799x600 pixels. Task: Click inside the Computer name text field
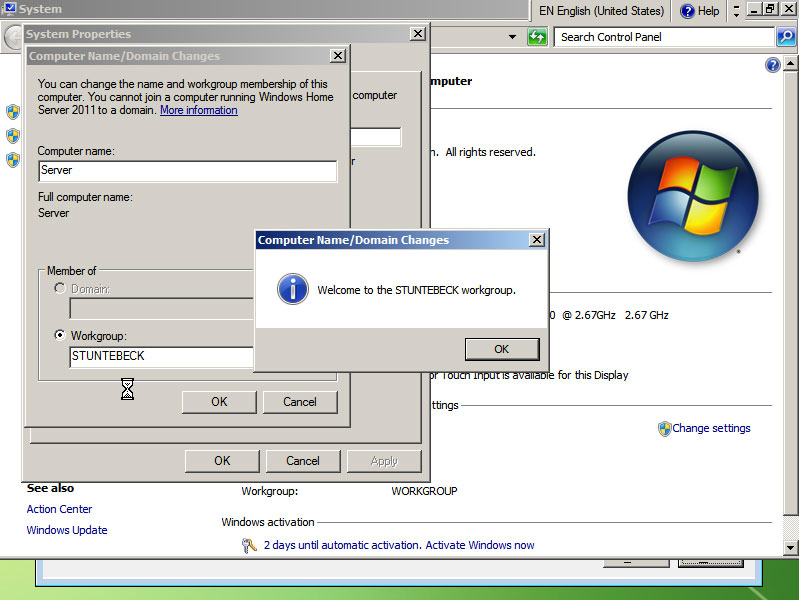[x=187, y=171]
